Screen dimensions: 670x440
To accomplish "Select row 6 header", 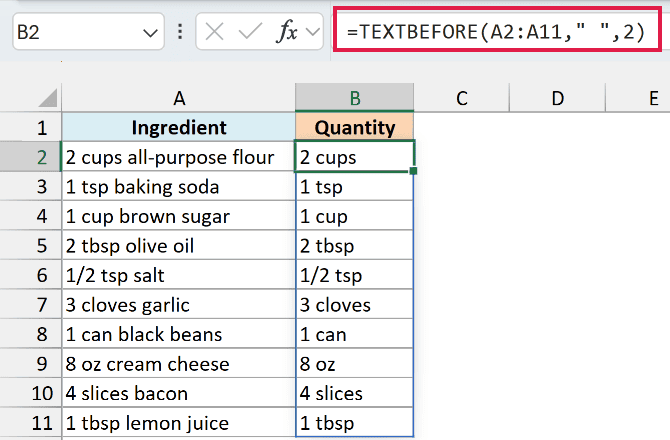I will (x=31, y=275).
